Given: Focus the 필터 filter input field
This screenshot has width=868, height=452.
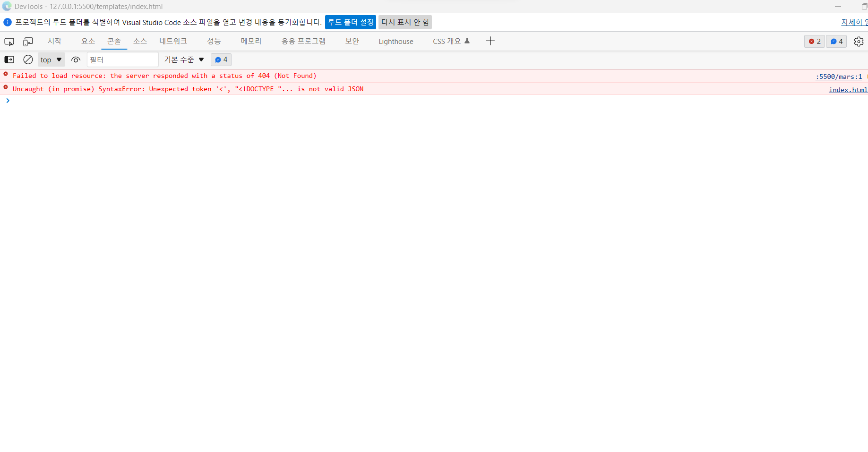Looking at the screenshot, I should tap(122, 60).
